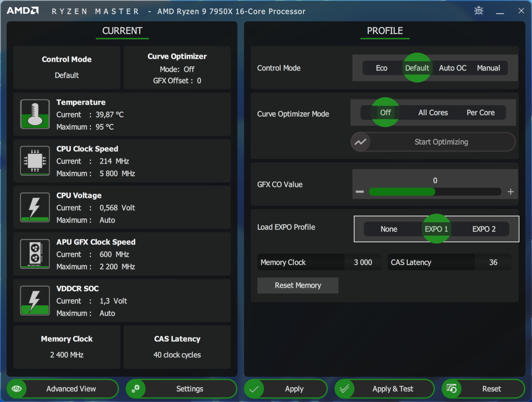Click the GFX Offset : 0 text

coord(177,81)
